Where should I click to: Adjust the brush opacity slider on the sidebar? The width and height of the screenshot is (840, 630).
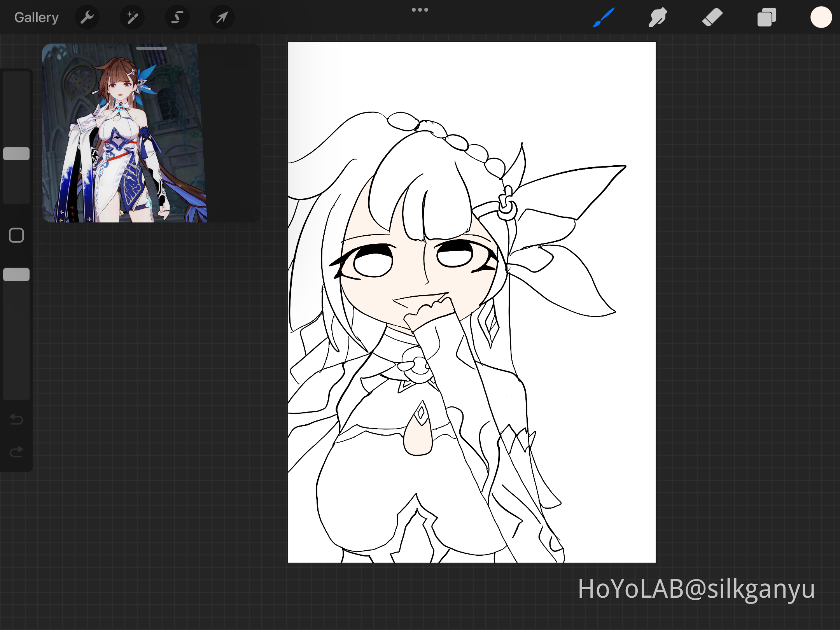(x=16, y=274)
